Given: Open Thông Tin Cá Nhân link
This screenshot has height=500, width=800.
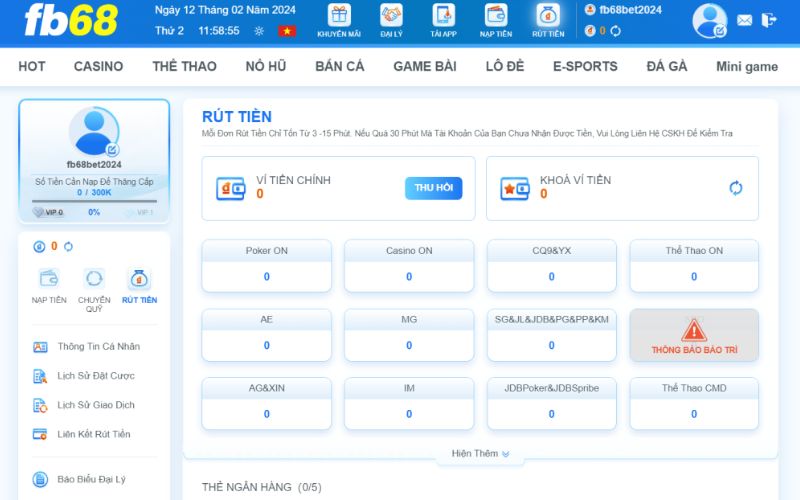Looking at the screenshot, I should [98, 347].
